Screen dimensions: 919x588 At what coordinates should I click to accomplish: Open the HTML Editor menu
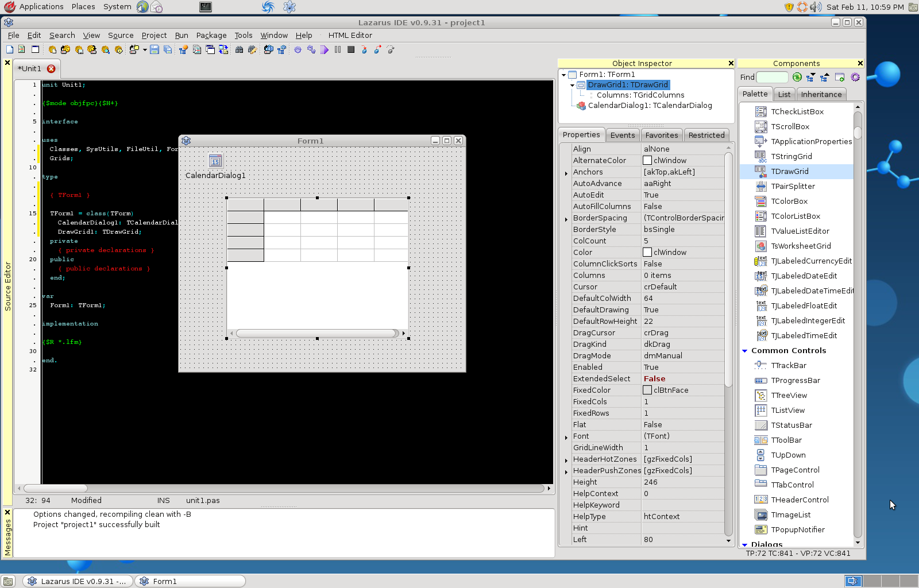click(x=350, y=35)
